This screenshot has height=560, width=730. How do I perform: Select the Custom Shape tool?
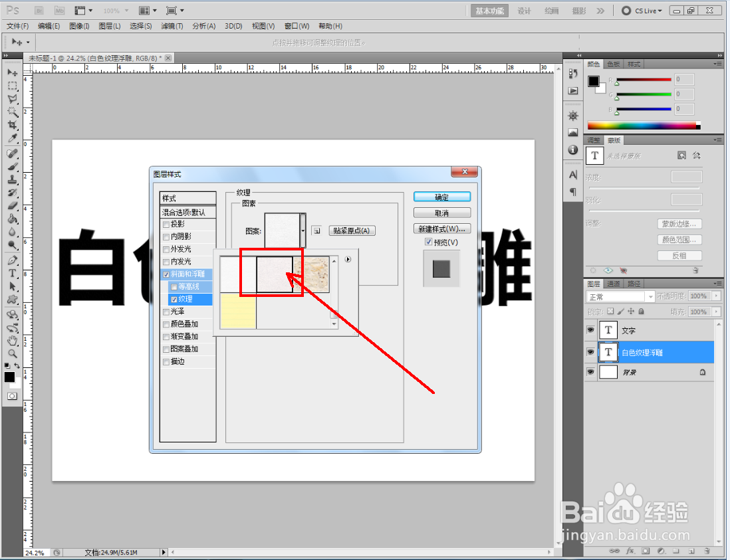pyautogui.click(x=12, y=300)
